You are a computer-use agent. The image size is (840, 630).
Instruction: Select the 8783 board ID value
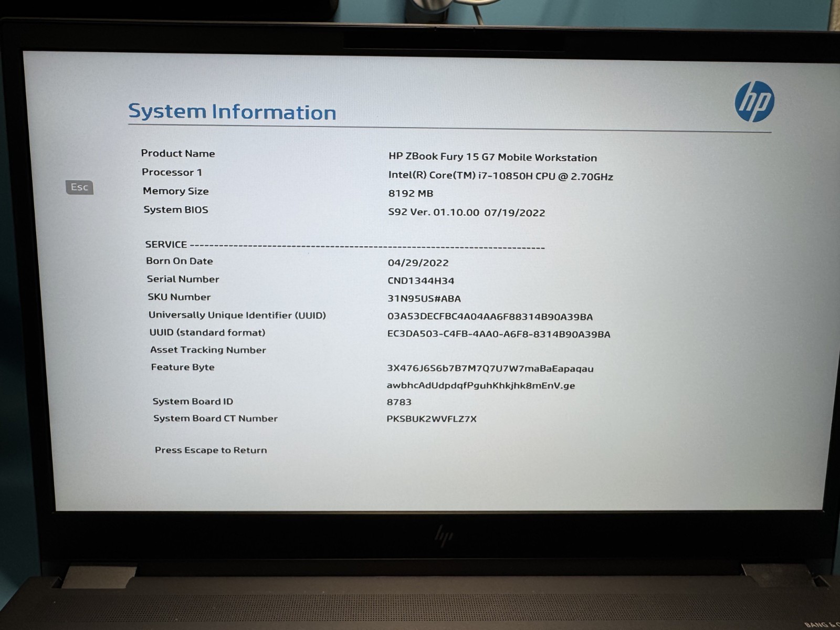tap(399, 402)
